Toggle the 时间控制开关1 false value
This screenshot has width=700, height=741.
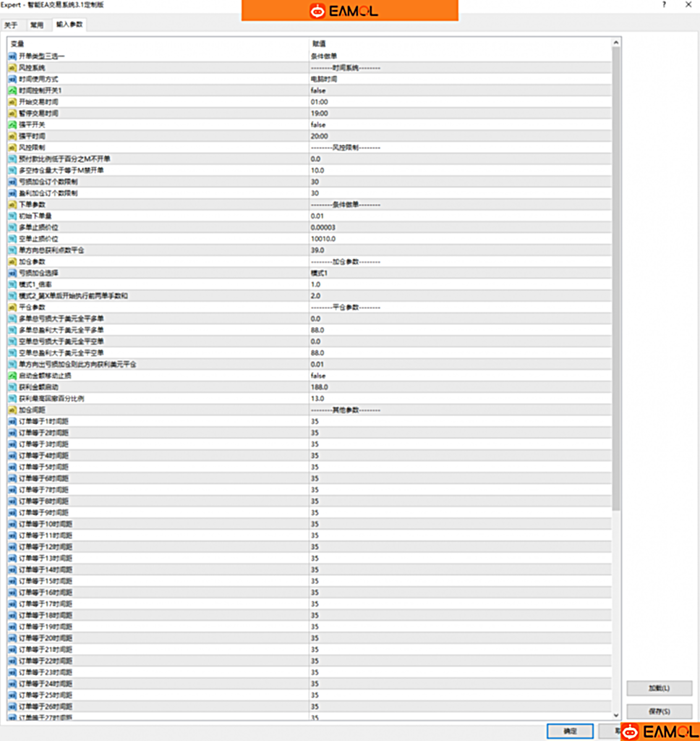click(x=318, y=90)
